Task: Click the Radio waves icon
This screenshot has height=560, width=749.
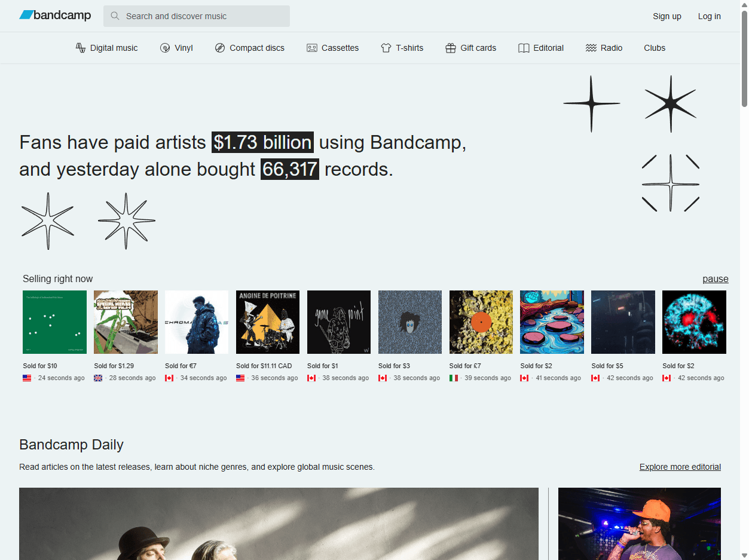Action: (x=591, y=48)
